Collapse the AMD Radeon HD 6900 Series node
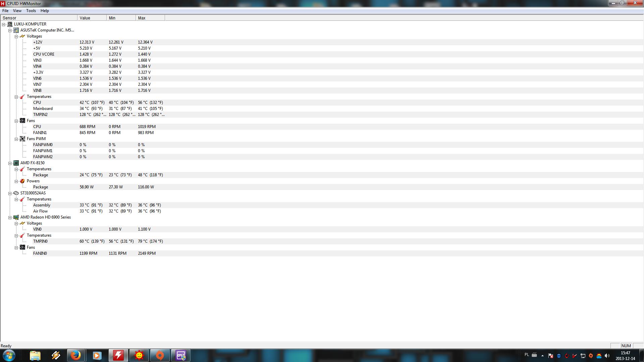 10,217
